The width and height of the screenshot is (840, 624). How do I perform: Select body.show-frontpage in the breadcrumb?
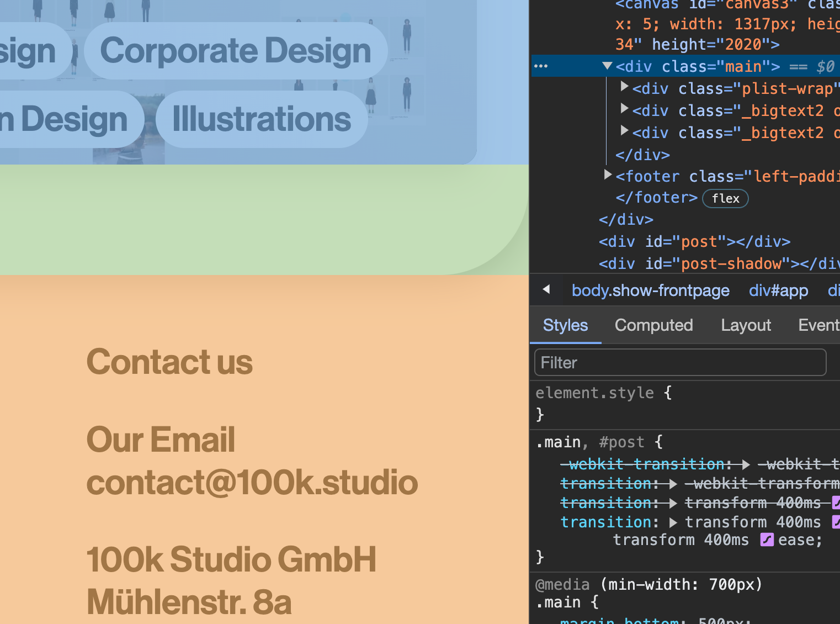pos(650,290)
